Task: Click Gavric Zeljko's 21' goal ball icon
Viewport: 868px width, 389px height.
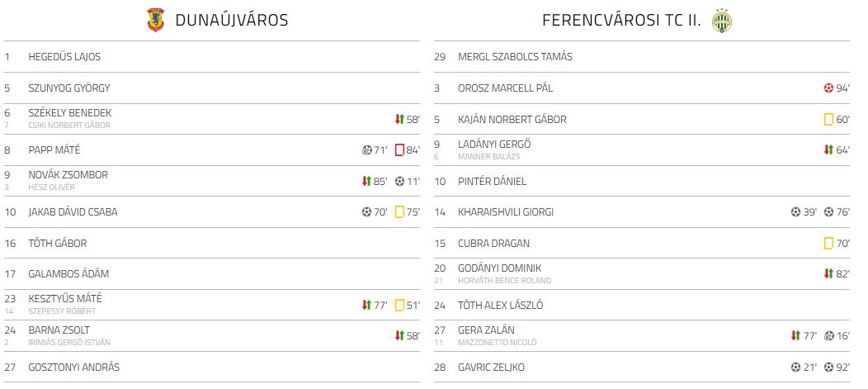Action: point(795,367)
